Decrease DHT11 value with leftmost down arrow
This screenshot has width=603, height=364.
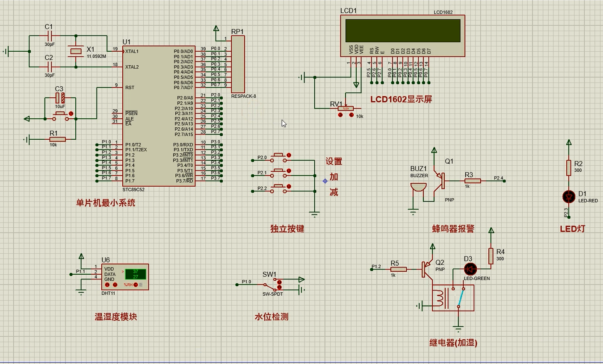click(107, 285)
